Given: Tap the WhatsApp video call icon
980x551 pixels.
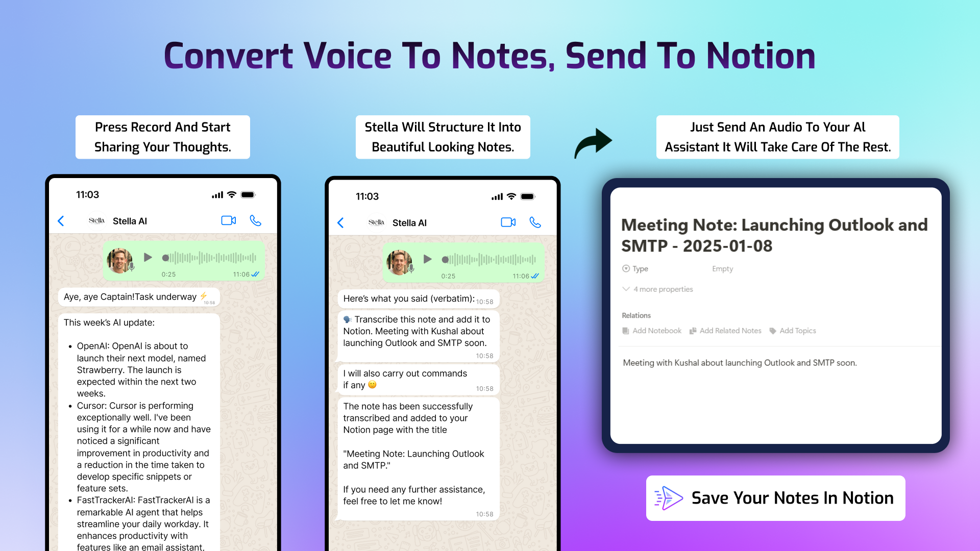Looking at the screenshot, I should [x=230, y=222].
